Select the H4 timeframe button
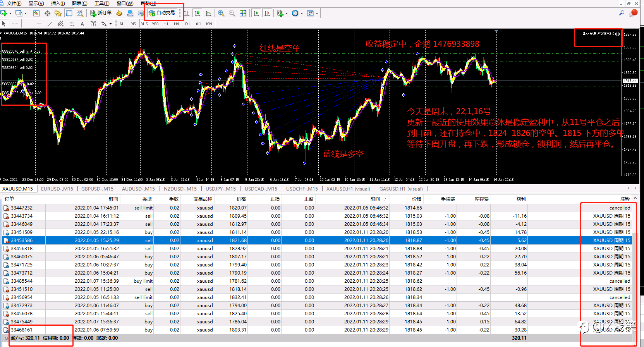 176,24
